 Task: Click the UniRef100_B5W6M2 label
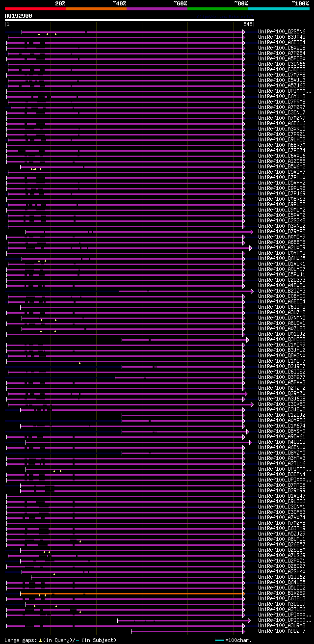pos(282,167)
